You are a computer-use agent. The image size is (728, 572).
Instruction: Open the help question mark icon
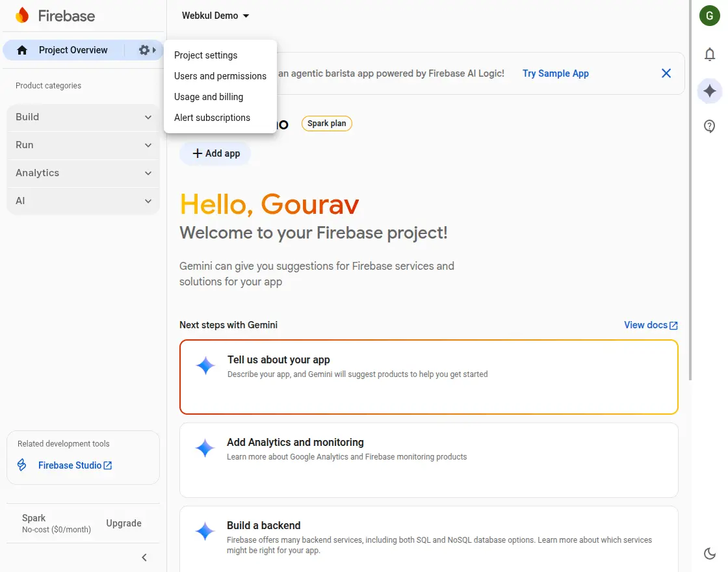[x=710, y=126]
